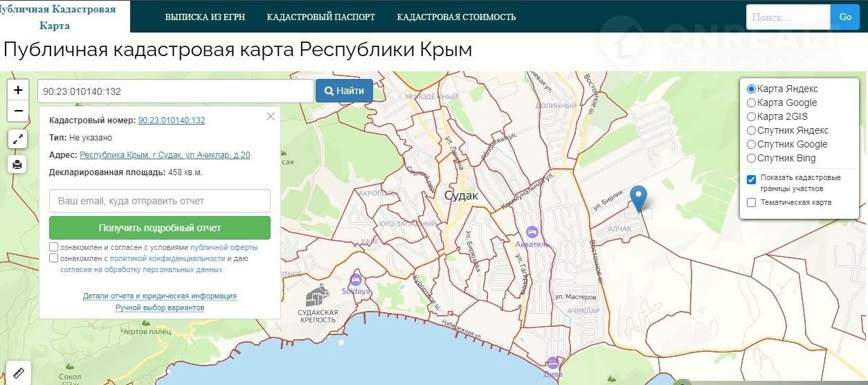This screenshot has height=385, width=868.
Task: Open Кадастровая стоимость menu item
Action: [x=456, y=17]
